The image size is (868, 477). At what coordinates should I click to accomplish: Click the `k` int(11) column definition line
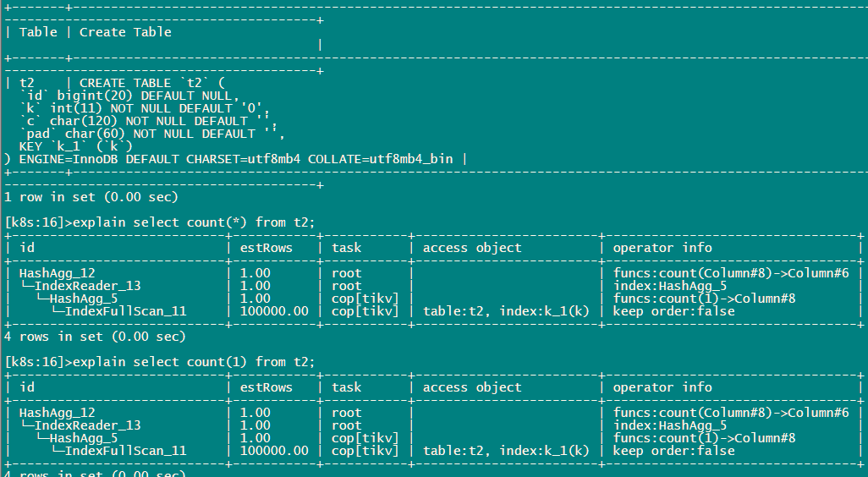pos(144,108)
